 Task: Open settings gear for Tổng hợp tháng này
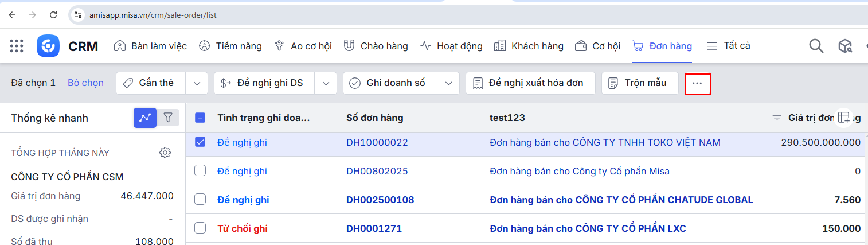[165, 153]
